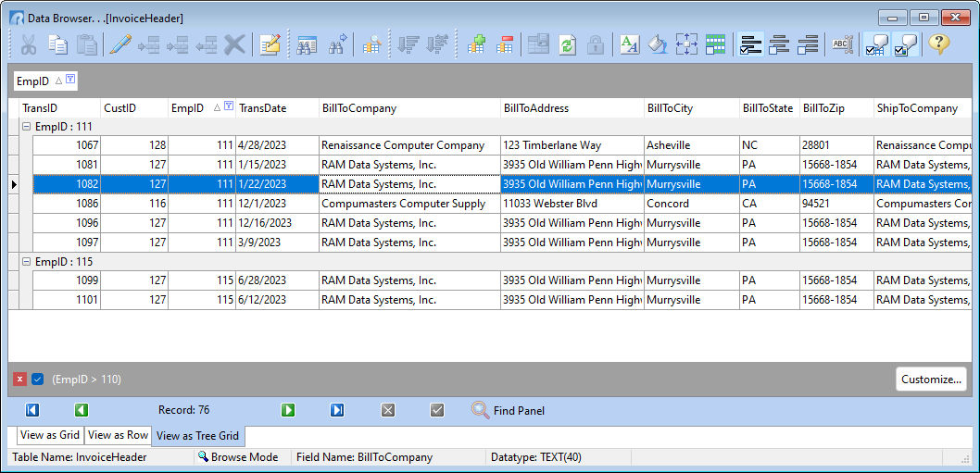Click TransID 1101 cell
980x473 pixels.
point(67,300)
